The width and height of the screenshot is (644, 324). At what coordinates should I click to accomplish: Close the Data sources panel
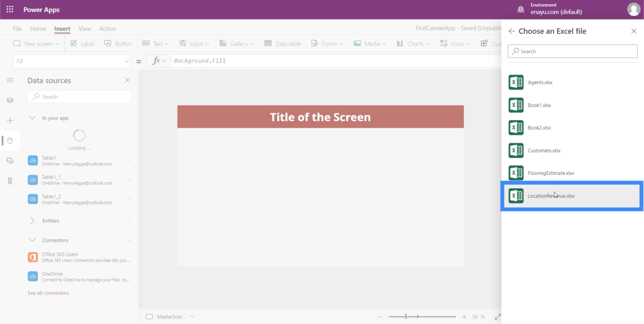[x=127, y=80]
